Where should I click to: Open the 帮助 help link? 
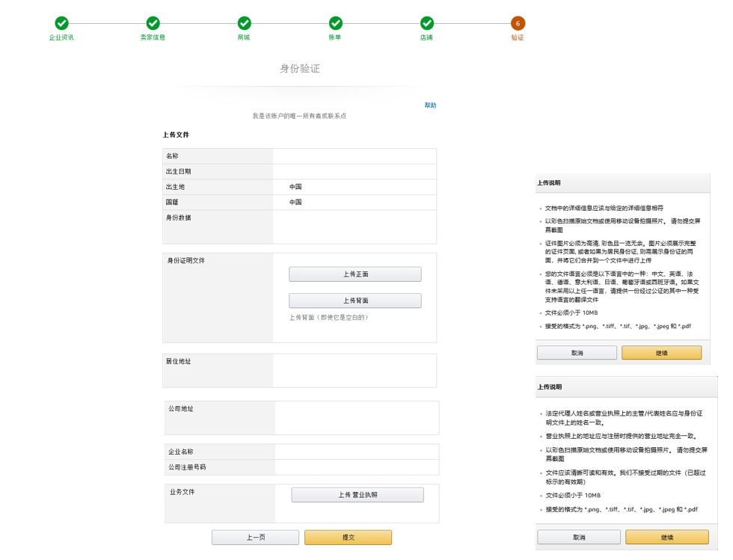pyautogui.click(x=430, y=105)
